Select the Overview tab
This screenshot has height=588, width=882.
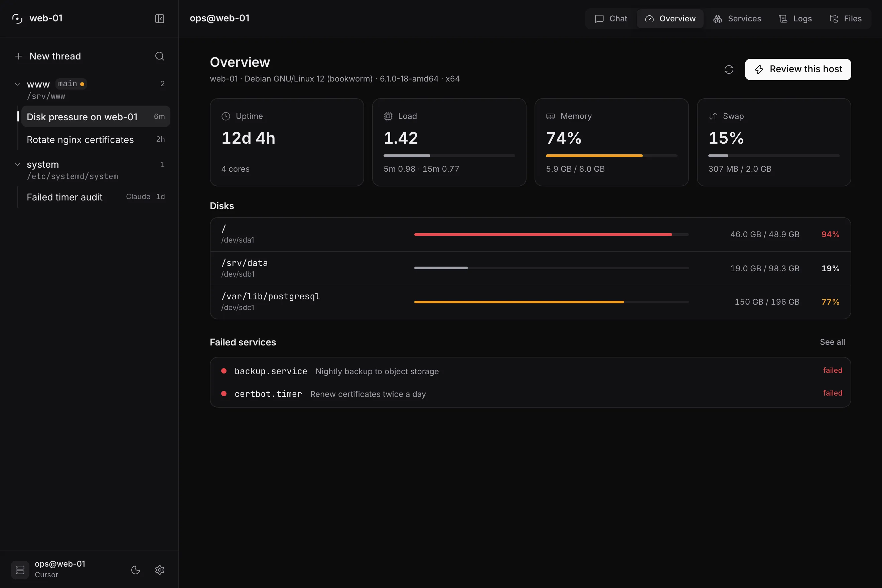pos(670,19)
